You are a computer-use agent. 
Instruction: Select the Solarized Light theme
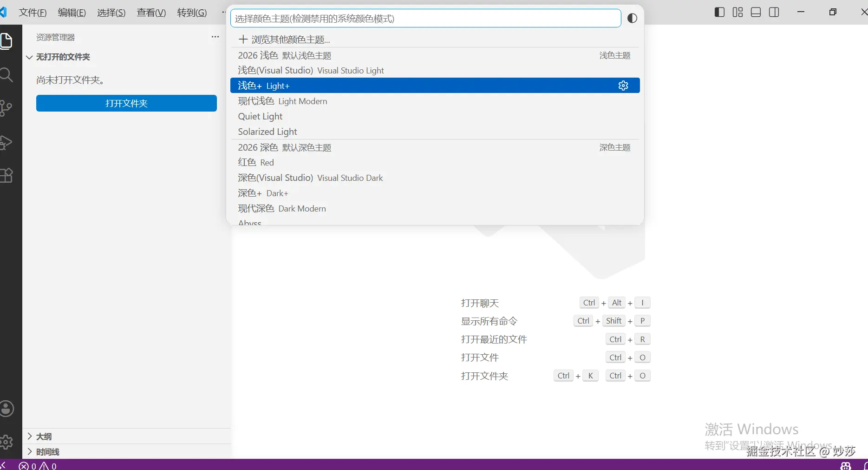tap(435, 132)
